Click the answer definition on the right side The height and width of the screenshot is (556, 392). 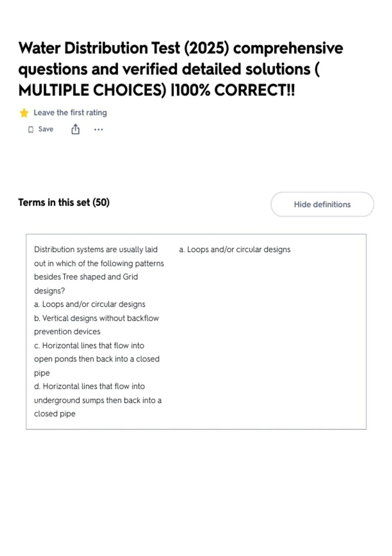pos(235,250)
